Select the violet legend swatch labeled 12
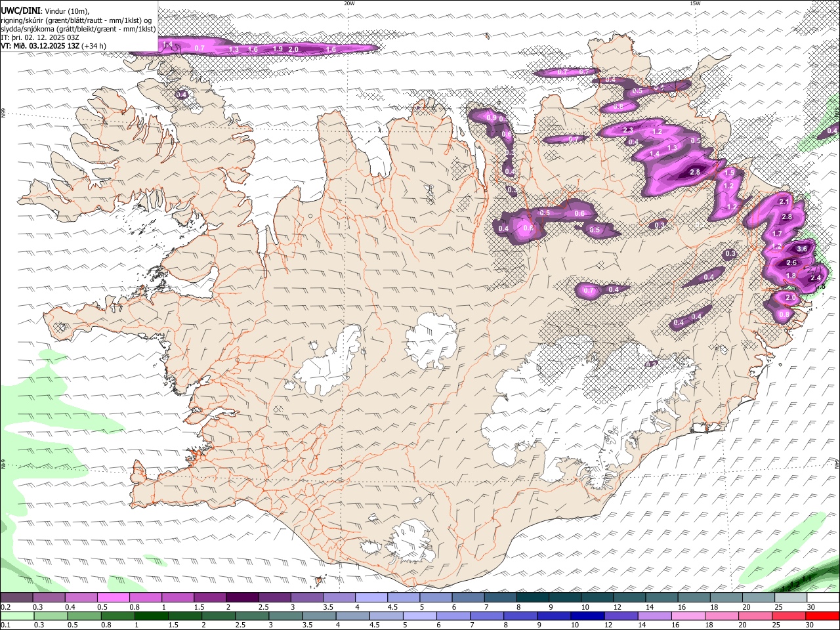 click(x=621, y=616)
